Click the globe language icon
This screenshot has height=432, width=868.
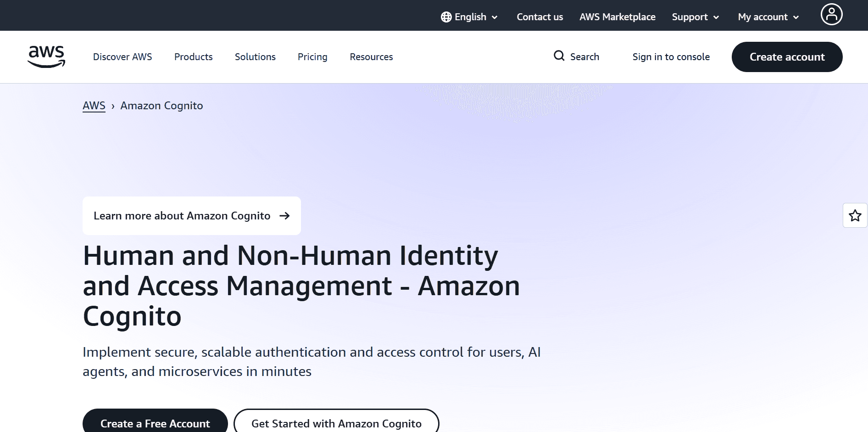(446, 17)
